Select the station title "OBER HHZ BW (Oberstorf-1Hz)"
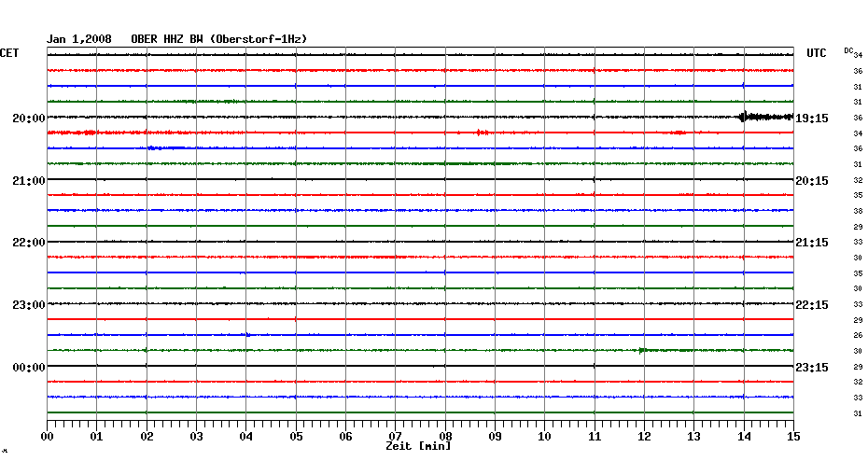Image resolution: width=868 pixels, height=461 pixels. (x=218, y=39)
